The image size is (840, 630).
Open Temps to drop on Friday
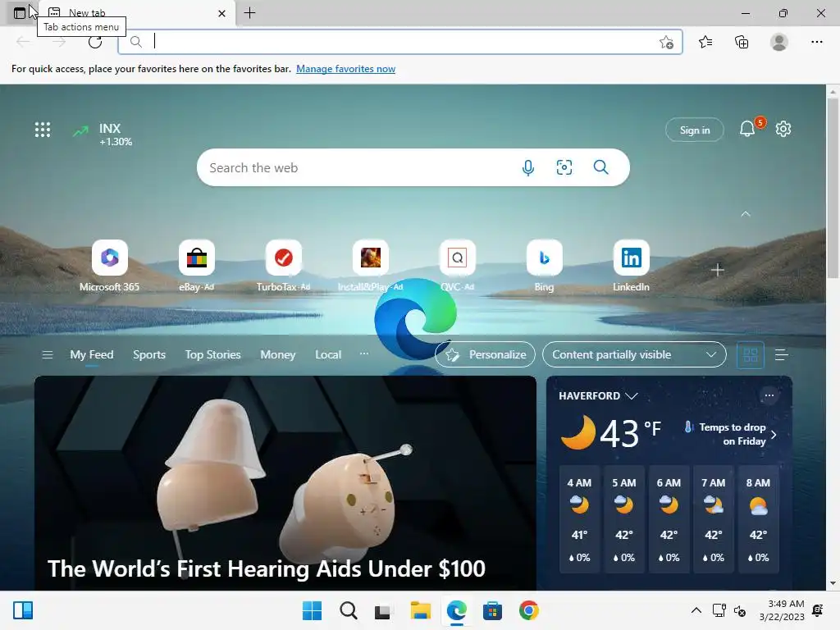coord(731,434)
